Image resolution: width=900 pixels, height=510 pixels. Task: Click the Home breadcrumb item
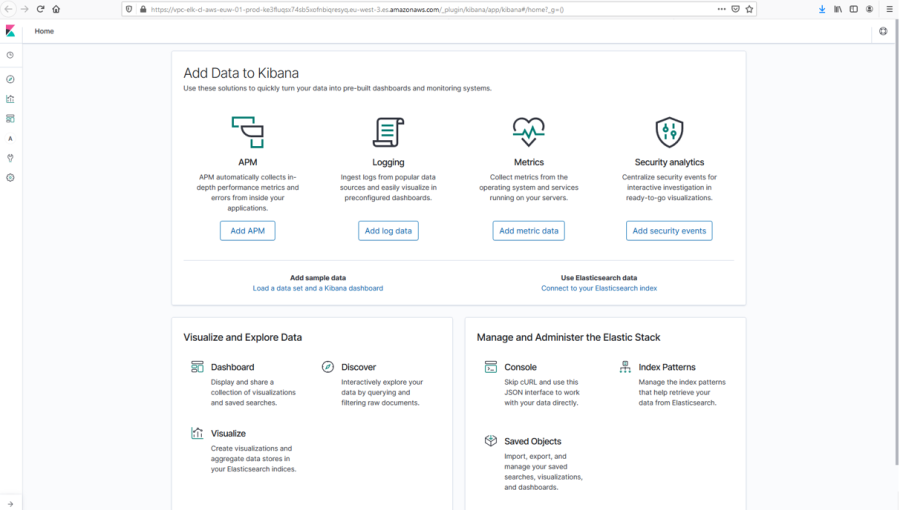44,31
